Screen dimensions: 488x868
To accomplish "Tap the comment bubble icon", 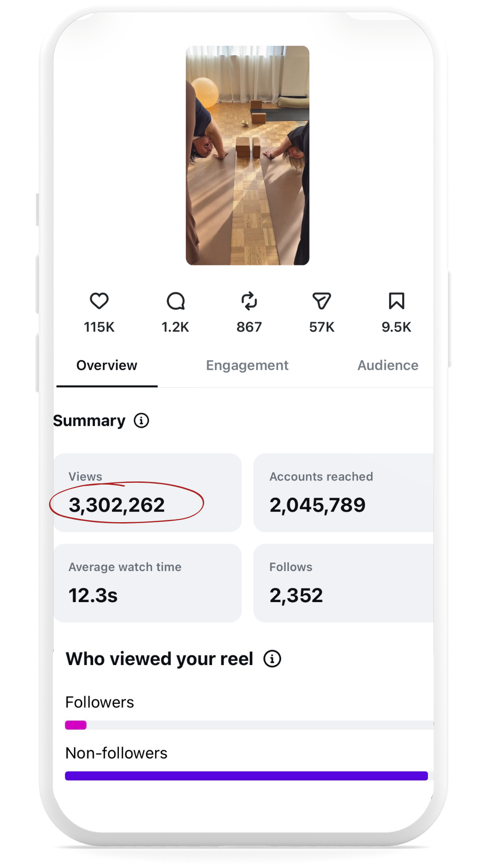I will pyautogui.click(x=176, y=301).
